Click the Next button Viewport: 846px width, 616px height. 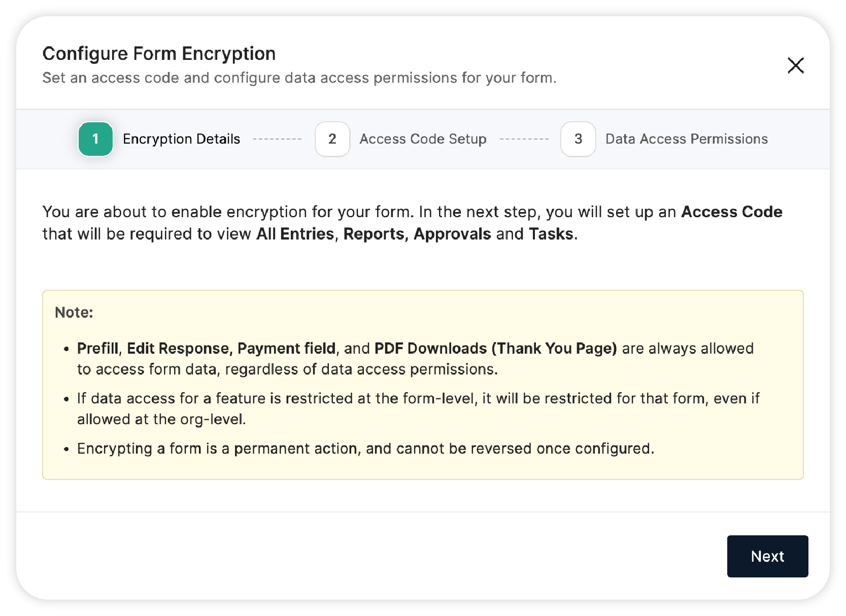[767, 556]
